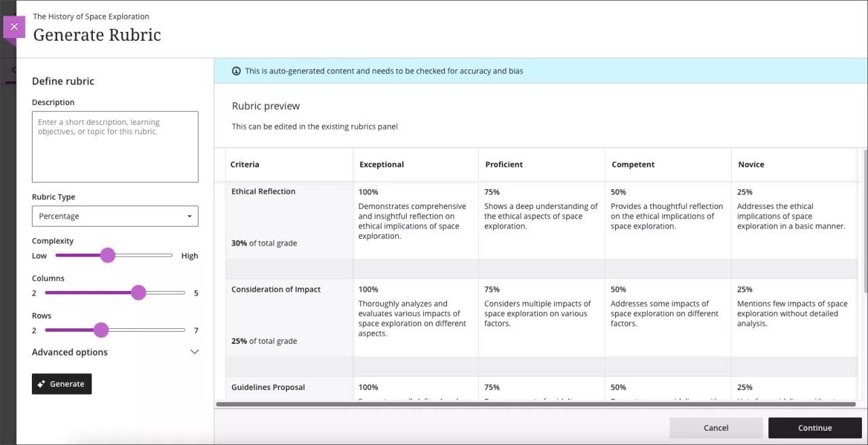
Task: Click the Novice column header
Action: pyautogui.click(x=751, y=164)
